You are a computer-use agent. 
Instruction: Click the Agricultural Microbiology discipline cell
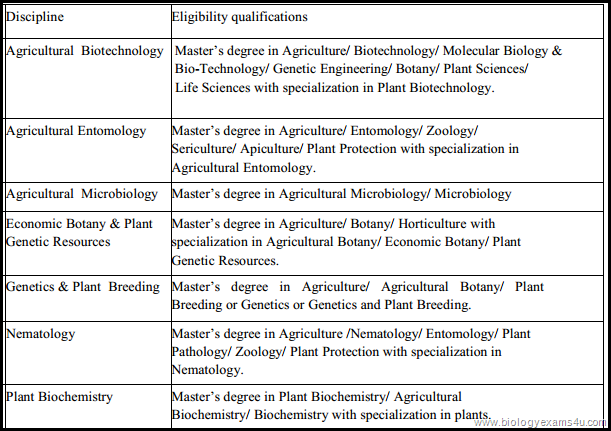(82, 193)
